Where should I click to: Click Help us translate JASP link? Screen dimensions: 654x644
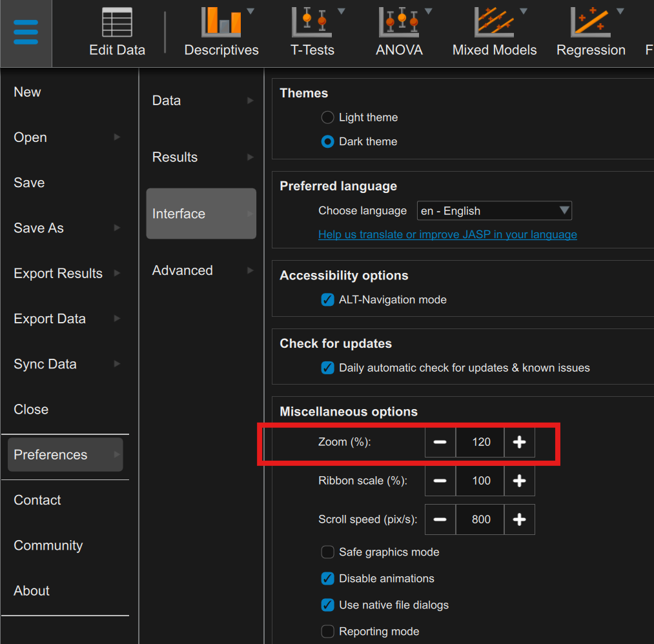click(x=447, y=234)
